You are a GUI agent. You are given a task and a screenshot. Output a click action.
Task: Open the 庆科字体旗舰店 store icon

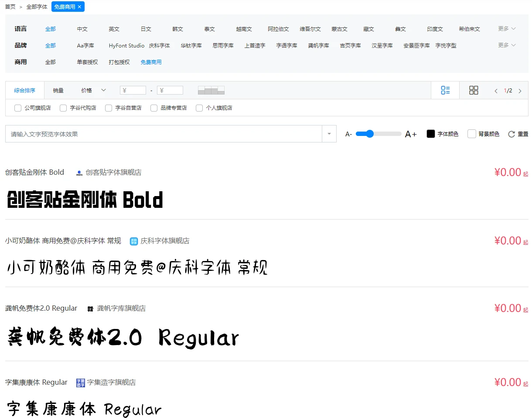pyautogui.click(x=133, y=240)
